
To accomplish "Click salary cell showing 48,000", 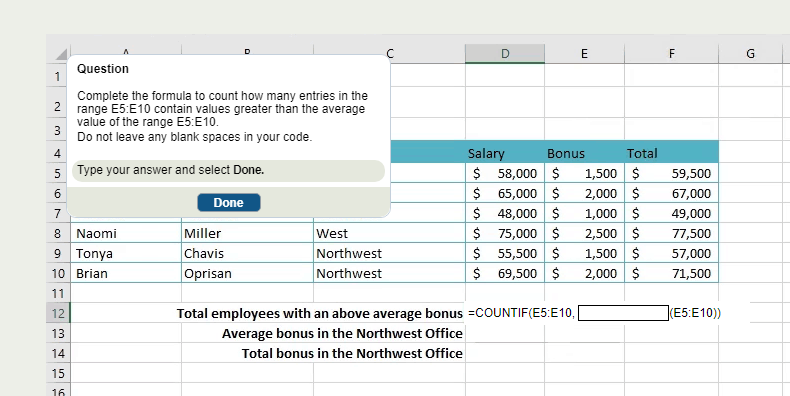I will 505,214.
